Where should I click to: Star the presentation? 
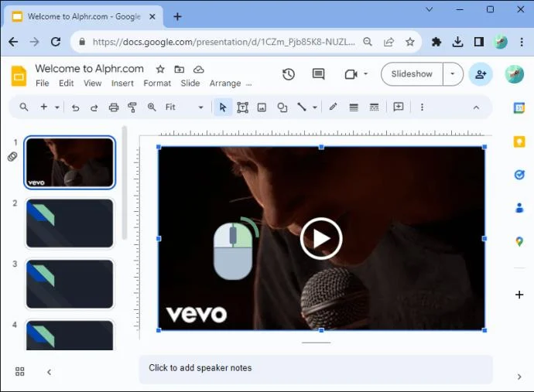[x=160, y=70]
